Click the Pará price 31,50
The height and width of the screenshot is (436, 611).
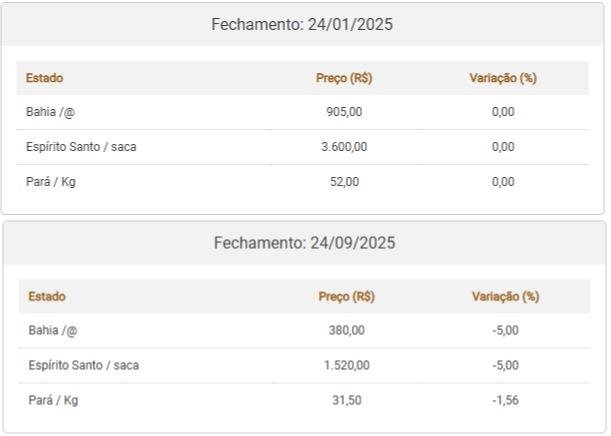[x=346, y=401]
